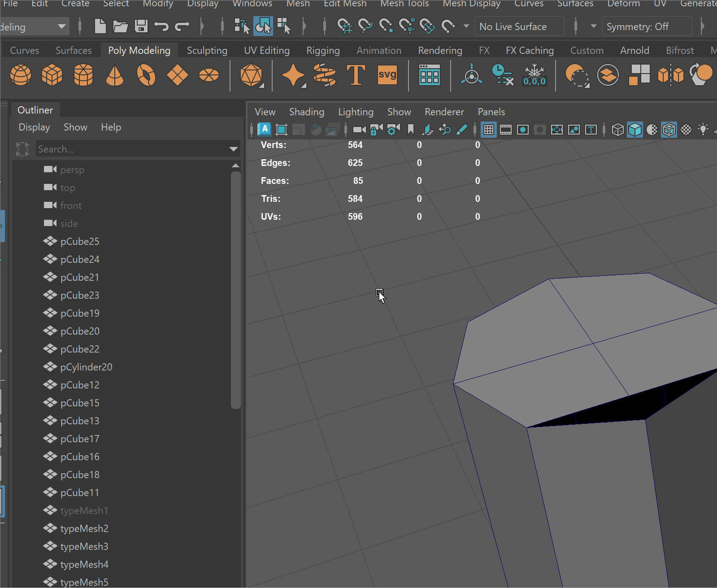Click the Outliner vertical scrollbar
The height and width of the screenshot is (588, 717).
(x=236, y=290)
